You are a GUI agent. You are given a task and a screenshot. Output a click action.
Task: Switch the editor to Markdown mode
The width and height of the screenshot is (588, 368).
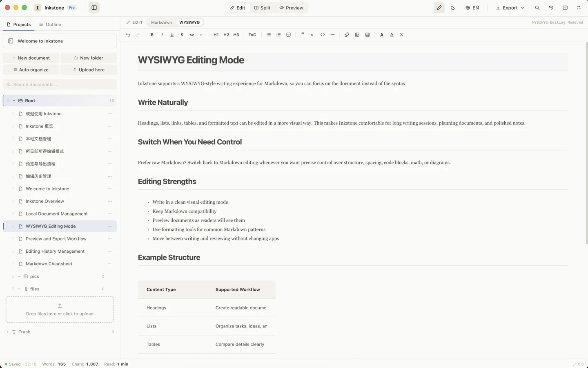pyautogui.click(x=161, y=22)
